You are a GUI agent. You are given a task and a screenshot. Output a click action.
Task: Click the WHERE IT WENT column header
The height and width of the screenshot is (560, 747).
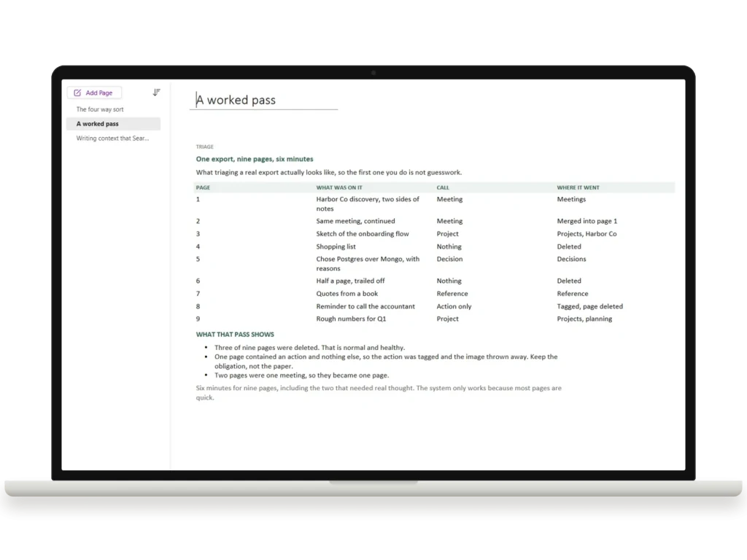(x=578, y=187)
